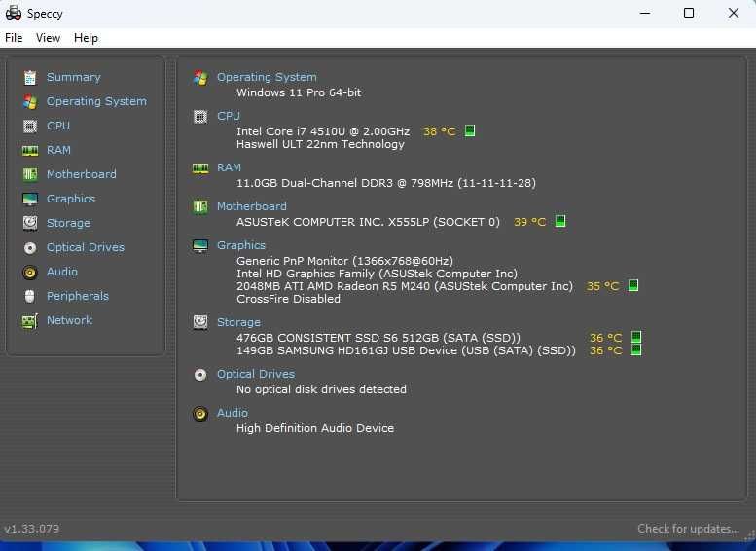Click the Peripherals mouse icon in sidebar

[x=30, y=296]
